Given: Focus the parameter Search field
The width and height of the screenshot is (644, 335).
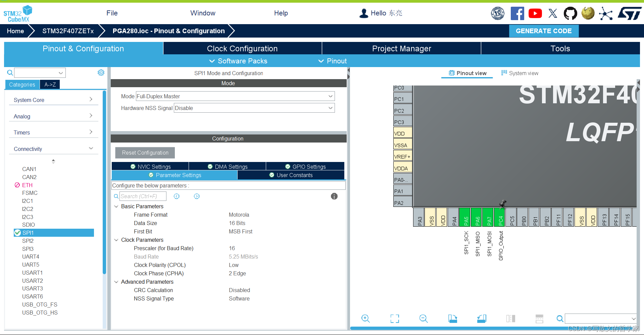Looking at the screenshot, I should click(143, 196).
